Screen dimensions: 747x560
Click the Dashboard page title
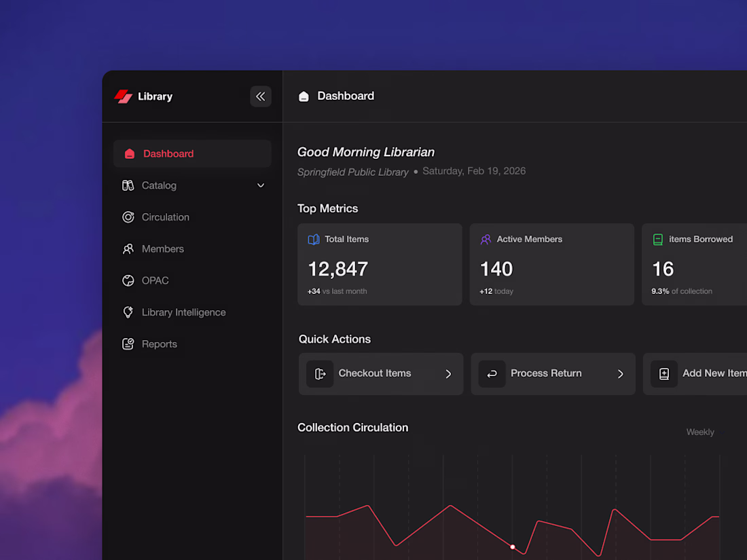click(346, 96)
